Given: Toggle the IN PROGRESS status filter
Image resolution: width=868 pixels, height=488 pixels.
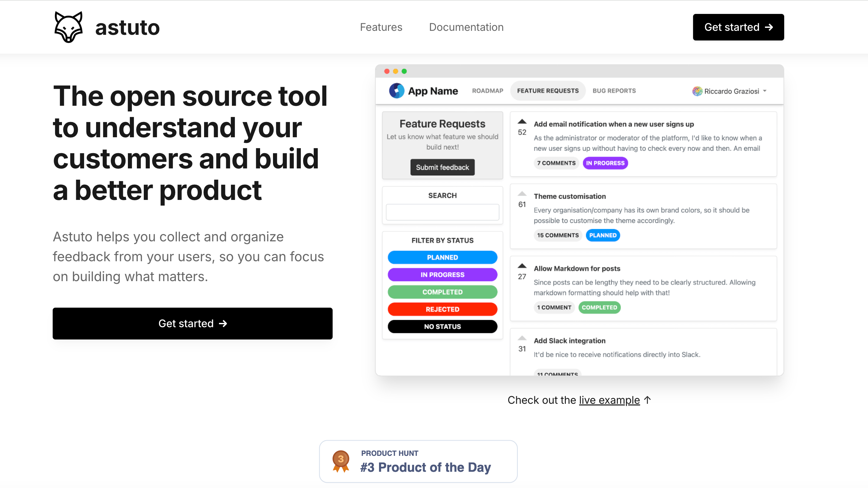Looking at the screenshot, I should 442,274.
